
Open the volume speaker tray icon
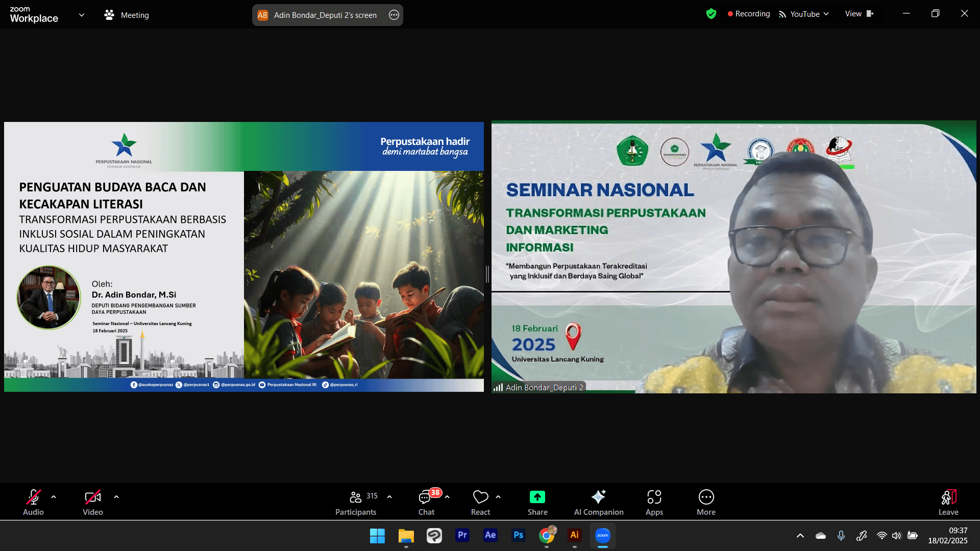897,536
